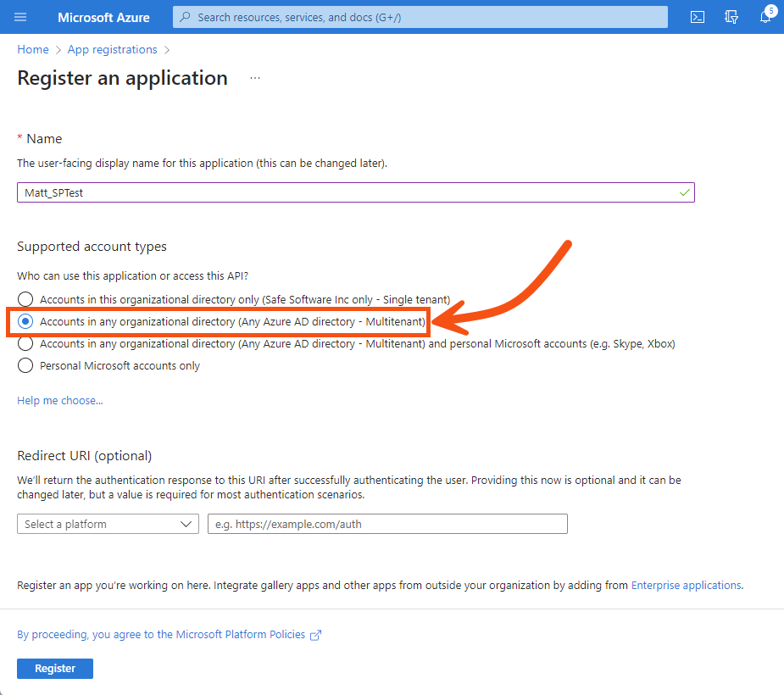
Task: Click the Register button
Action: [54, 668]
